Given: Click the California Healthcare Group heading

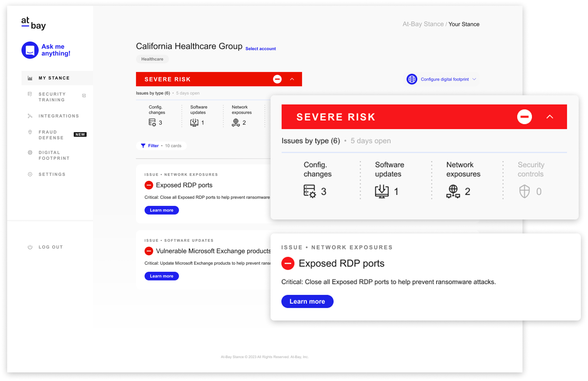Looking at the screenshot, I should point(189,46).
